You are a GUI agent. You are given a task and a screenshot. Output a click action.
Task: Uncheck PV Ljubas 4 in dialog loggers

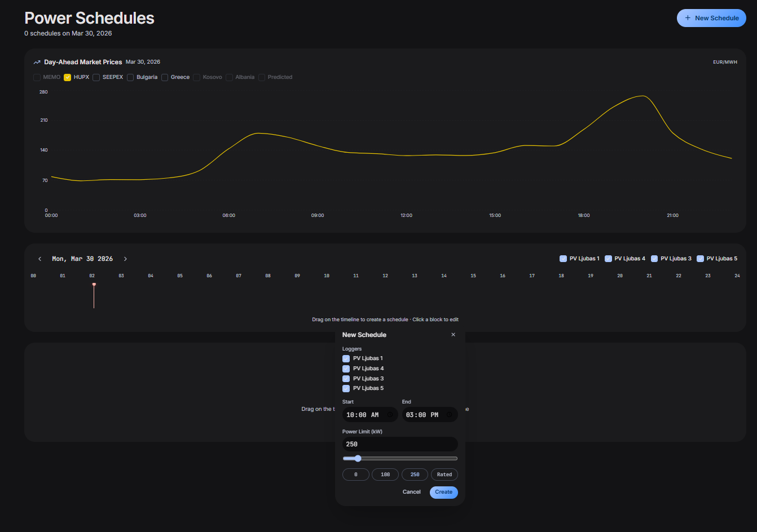tap(346, 369)
